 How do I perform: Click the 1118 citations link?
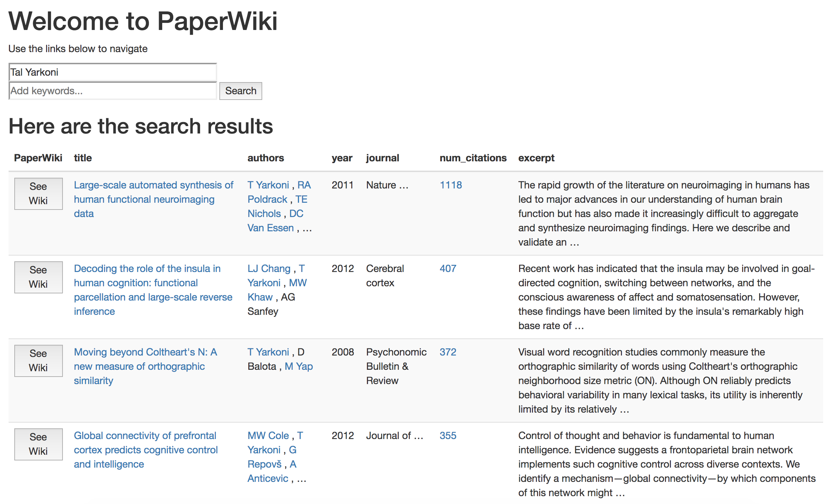[x=451, y=185]
